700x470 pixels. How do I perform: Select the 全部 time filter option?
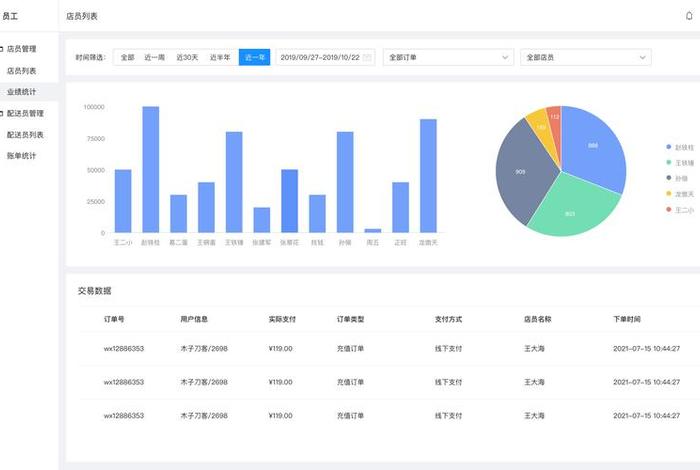click(x=127, y=58)
